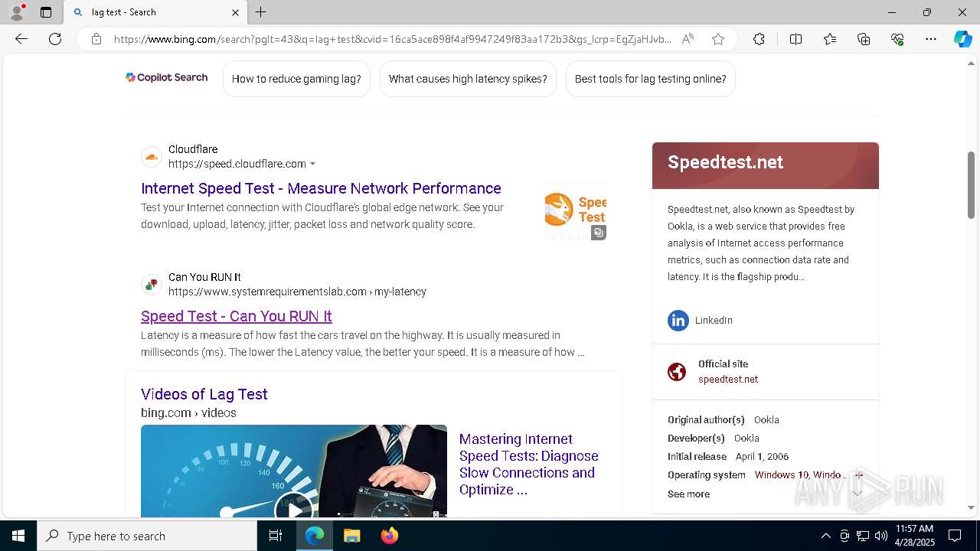Expand See more details
Image resolution: width=980 pixels, height=551 pixels.
(688, 494)
